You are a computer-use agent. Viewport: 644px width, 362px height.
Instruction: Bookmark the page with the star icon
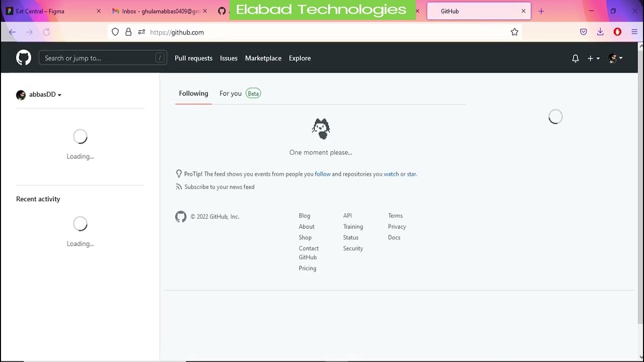[514, 32]
